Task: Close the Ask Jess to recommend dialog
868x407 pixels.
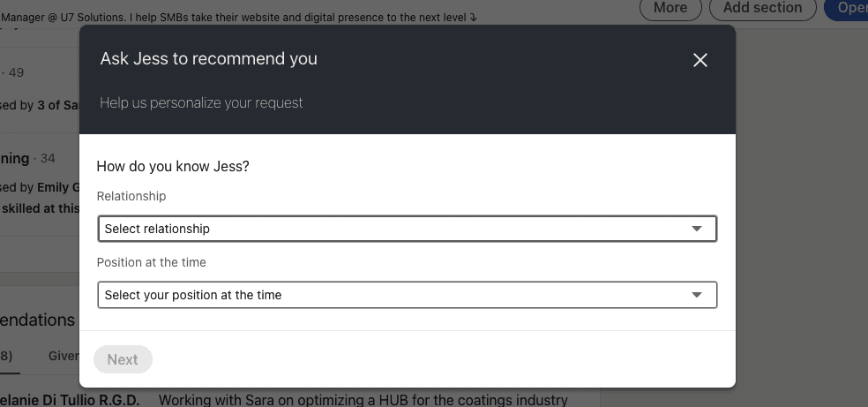Action: click(700, 60)
